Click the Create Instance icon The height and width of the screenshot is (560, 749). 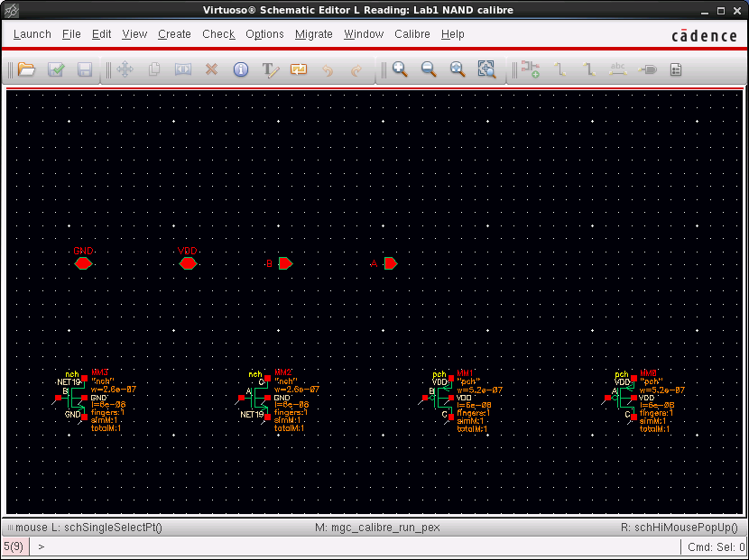[x=531, y=69]
